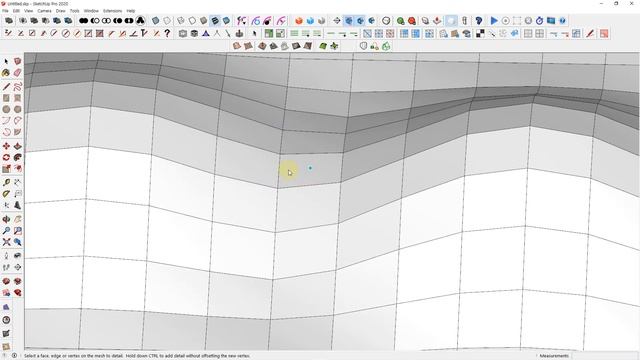This screenshot has width=640, height=360.
Task: Select the Make Component tool
Action: pos(18,61)
